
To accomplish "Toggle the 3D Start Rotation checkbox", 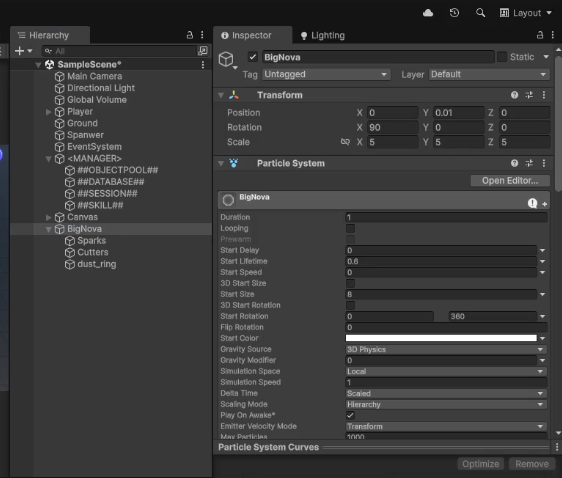I will click(x=351, y=305).
